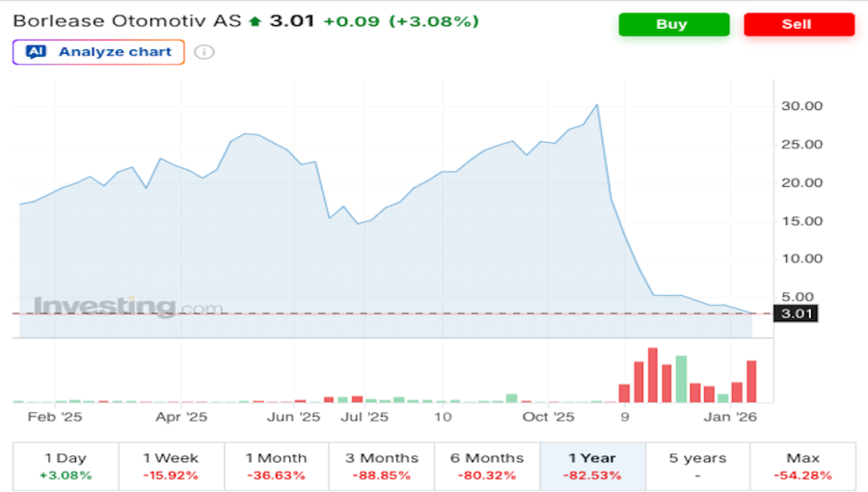Choose the 1 Month period

276,466
